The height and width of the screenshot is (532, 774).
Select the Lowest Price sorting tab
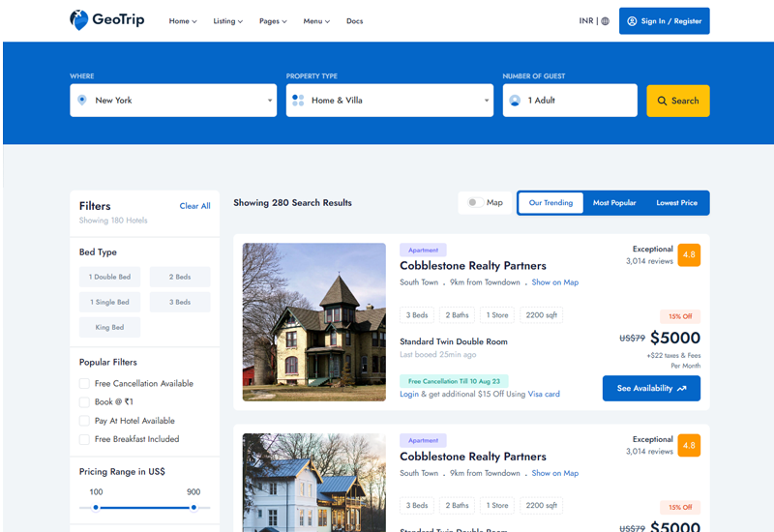tap(676, 203)
